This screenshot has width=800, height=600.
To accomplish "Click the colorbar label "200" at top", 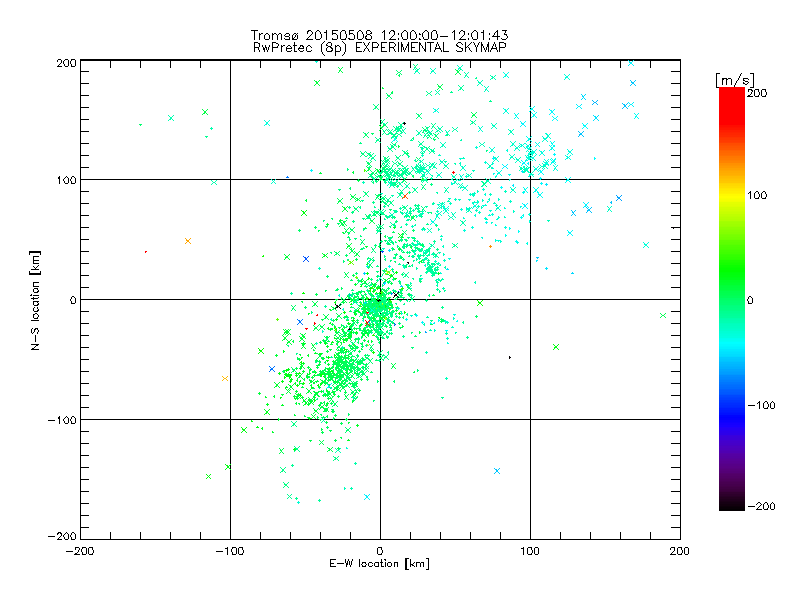I will click(757, 93).
